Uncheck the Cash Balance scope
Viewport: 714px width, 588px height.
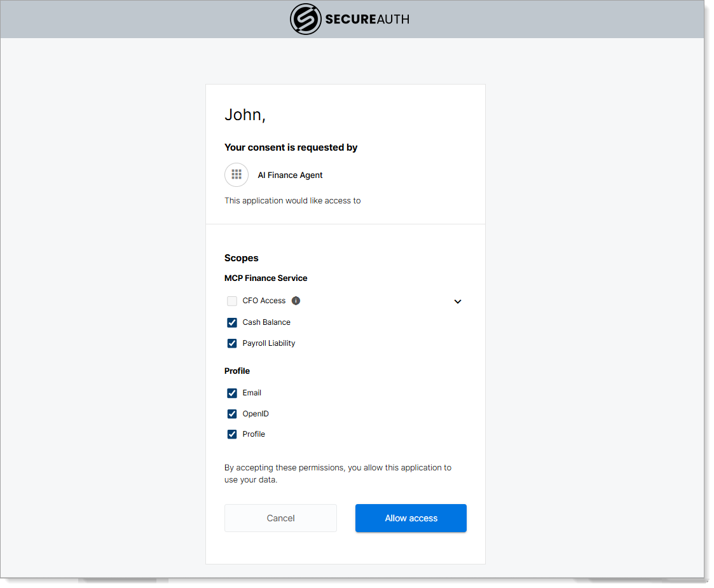(232, 322)
